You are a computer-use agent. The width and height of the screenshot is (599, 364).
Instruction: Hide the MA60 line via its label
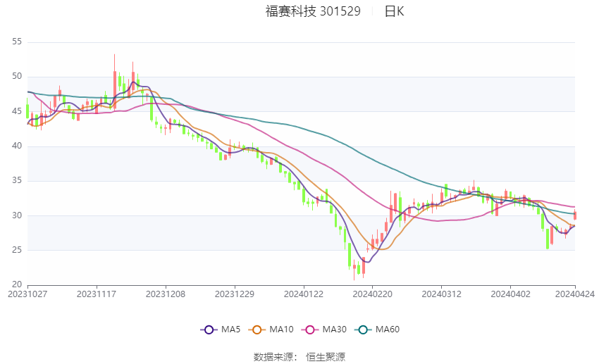tap(388, 330)
